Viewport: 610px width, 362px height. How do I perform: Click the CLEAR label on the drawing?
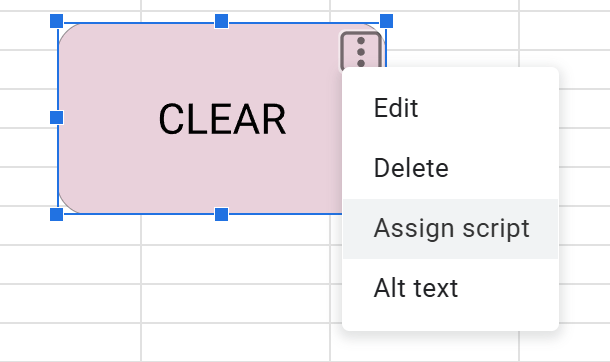click(x=222, y=119)
